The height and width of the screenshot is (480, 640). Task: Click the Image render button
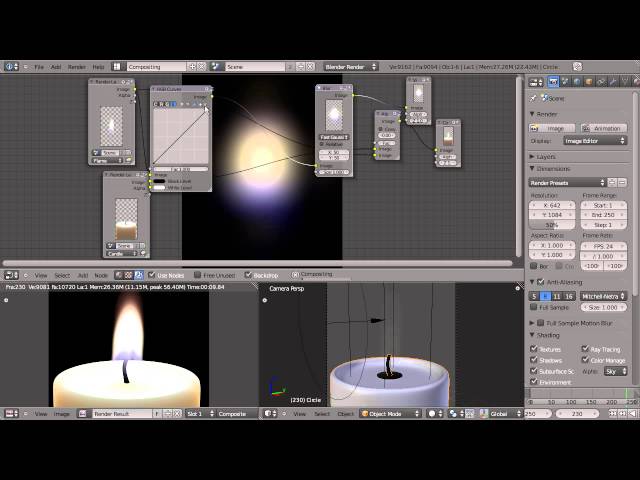553,128
